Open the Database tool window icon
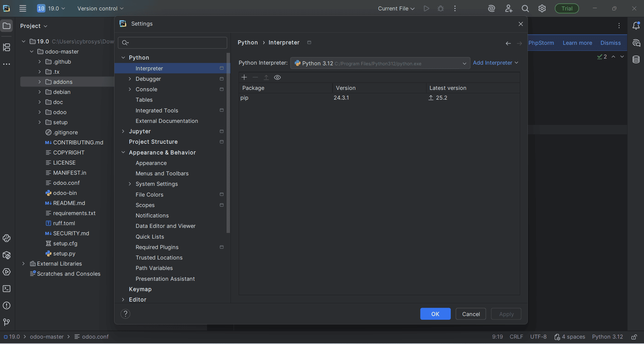The image size is (644, 344). click(636, 60)
